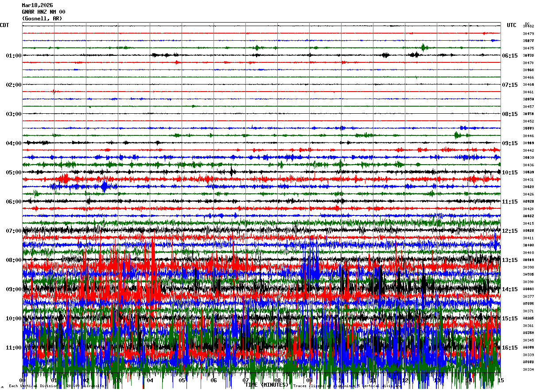The image size is (536, 392).
Task: Click the location label "(Gosnell, AR)"
Action: (x=42, y=19)
